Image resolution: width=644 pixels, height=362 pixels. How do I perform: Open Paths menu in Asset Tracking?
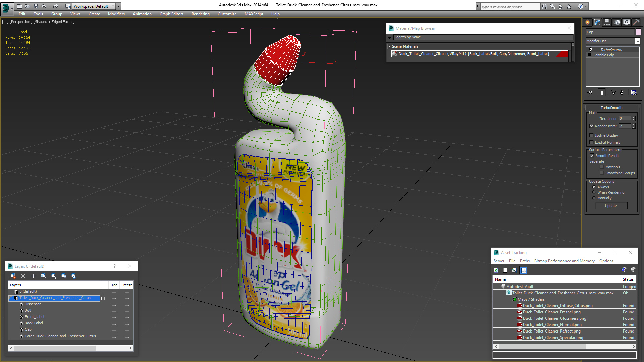tap(525, 261)
